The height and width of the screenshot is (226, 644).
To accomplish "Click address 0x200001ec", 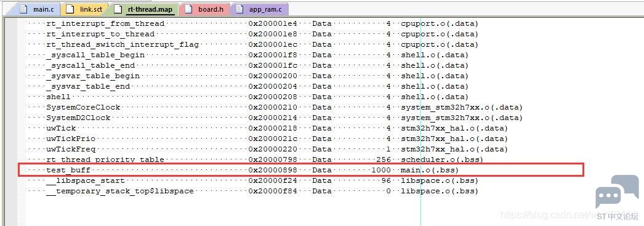I will pos(273,44).
